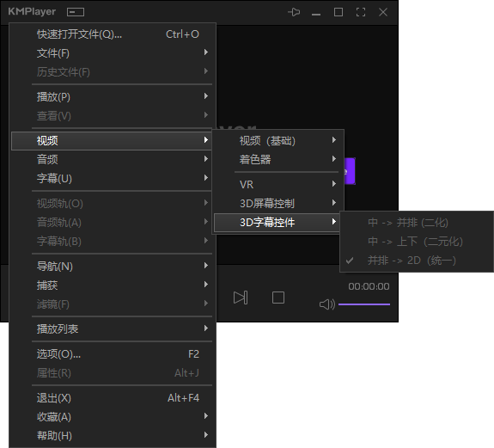Select 中 -> 并排 (二化) option
The image size is (494, 448).
[x=417, y=223]
